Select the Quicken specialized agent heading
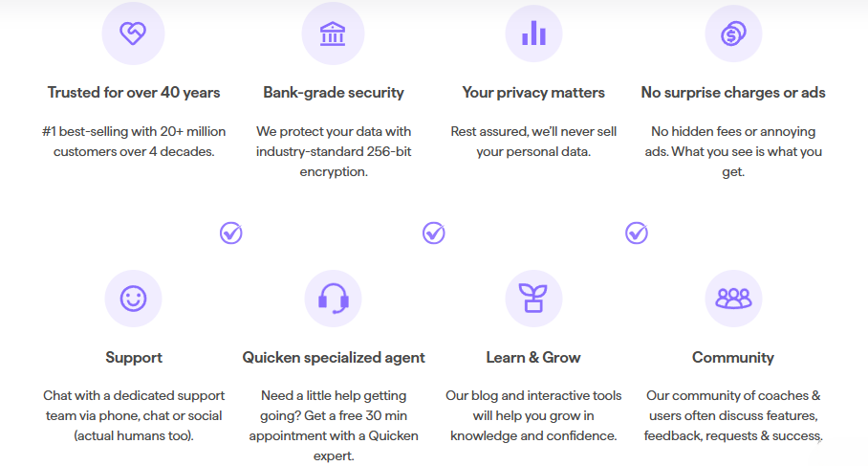The image size is (868, 466). coord(334,358)
